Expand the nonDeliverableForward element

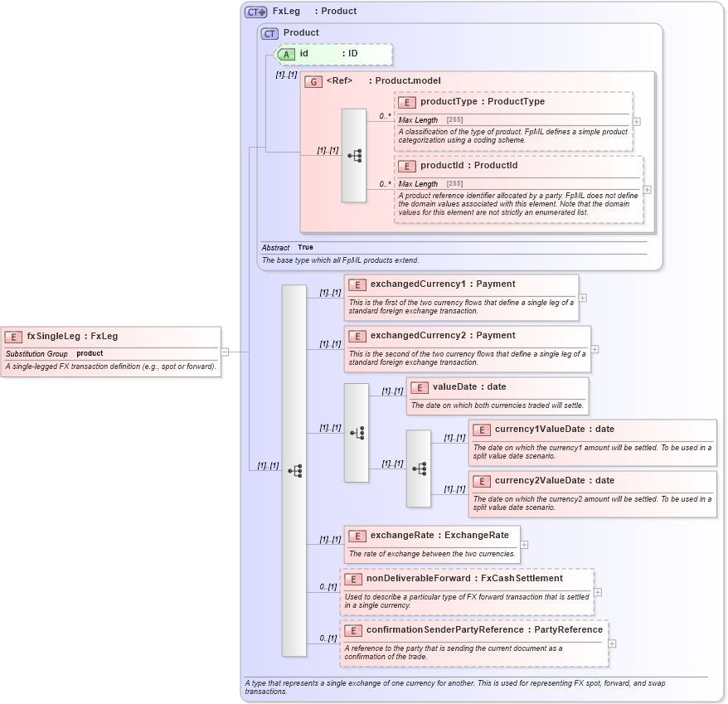(x=598, y=593)
